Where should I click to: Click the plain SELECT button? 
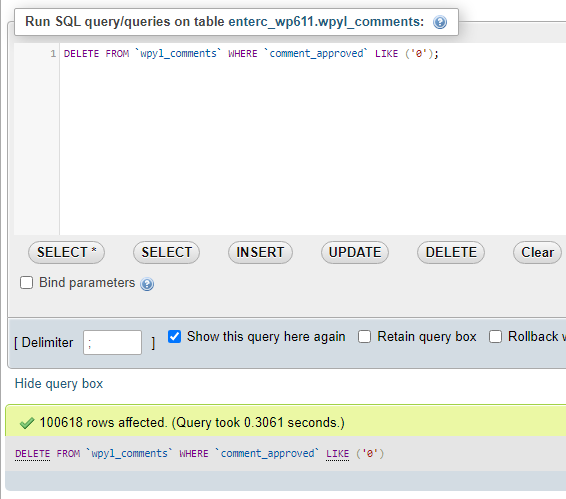(166, 252)
